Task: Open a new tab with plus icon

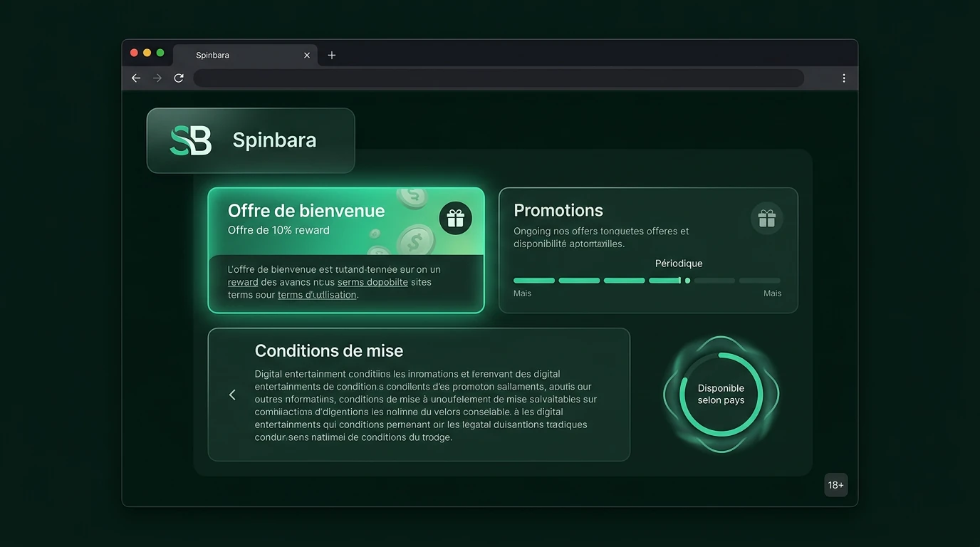Action: (332, 55)
